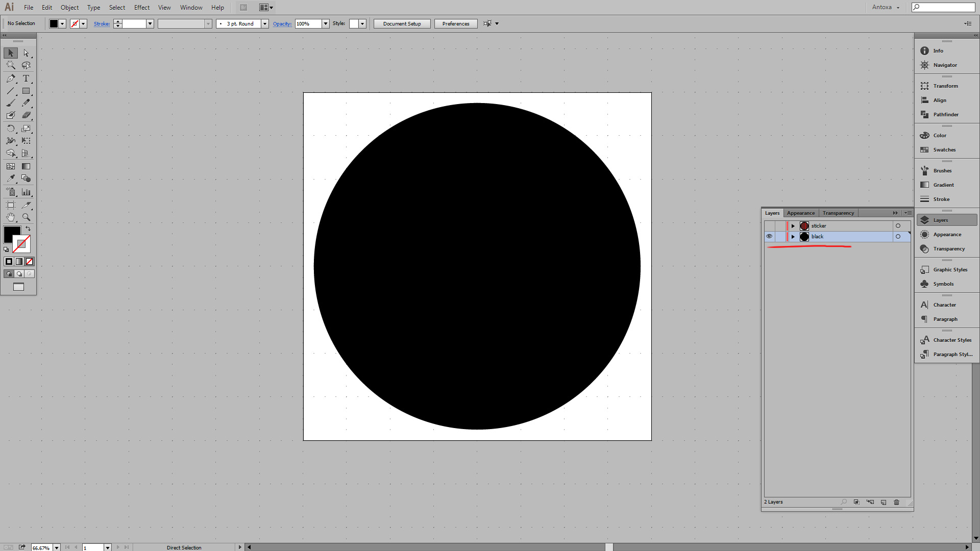Open the Opacity dropdown arrow
This screenshot has height=551, width=980.
tap(326, 24)
